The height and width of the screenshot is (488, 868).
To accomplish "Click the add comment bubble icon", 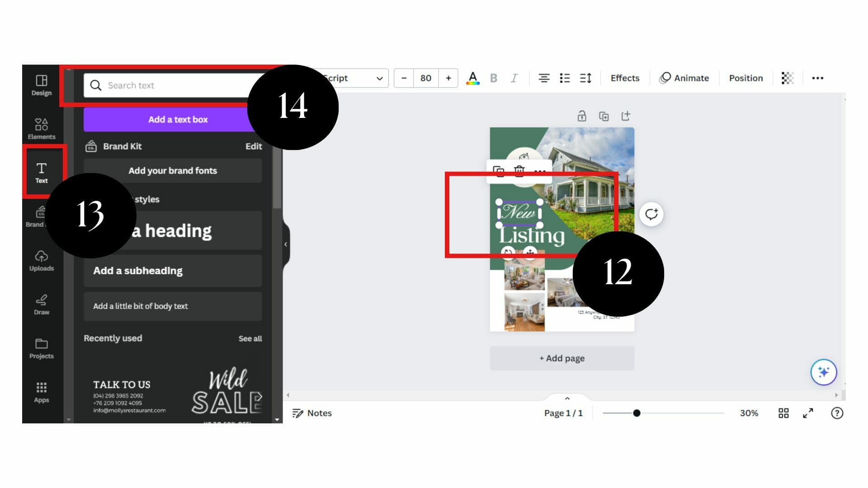I will [651, 214].
